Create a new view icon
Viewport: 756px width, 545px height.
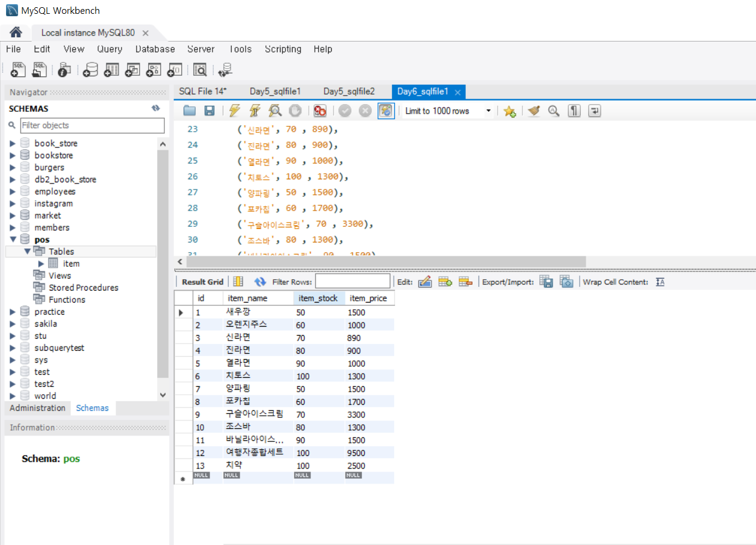tap(132, 70)
